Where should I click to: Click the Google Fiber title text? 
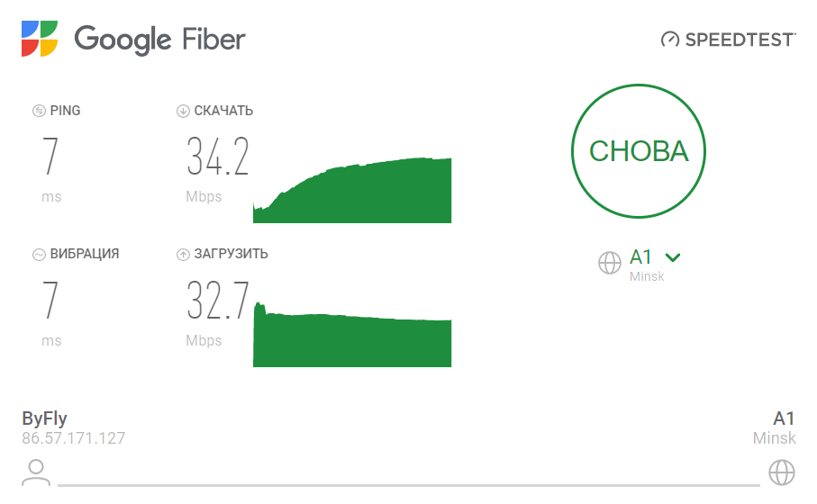(x=159, y=40)
